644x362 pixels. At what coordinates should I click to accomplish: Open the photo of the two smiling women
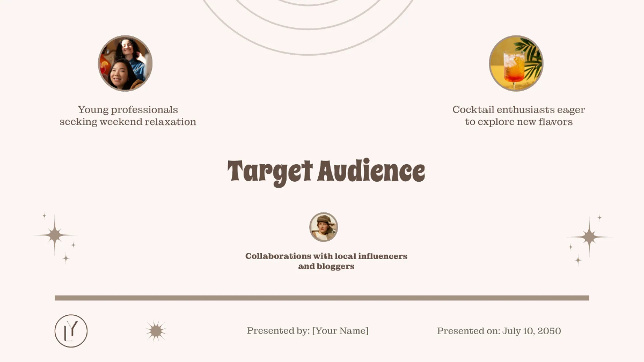(125, 63)
